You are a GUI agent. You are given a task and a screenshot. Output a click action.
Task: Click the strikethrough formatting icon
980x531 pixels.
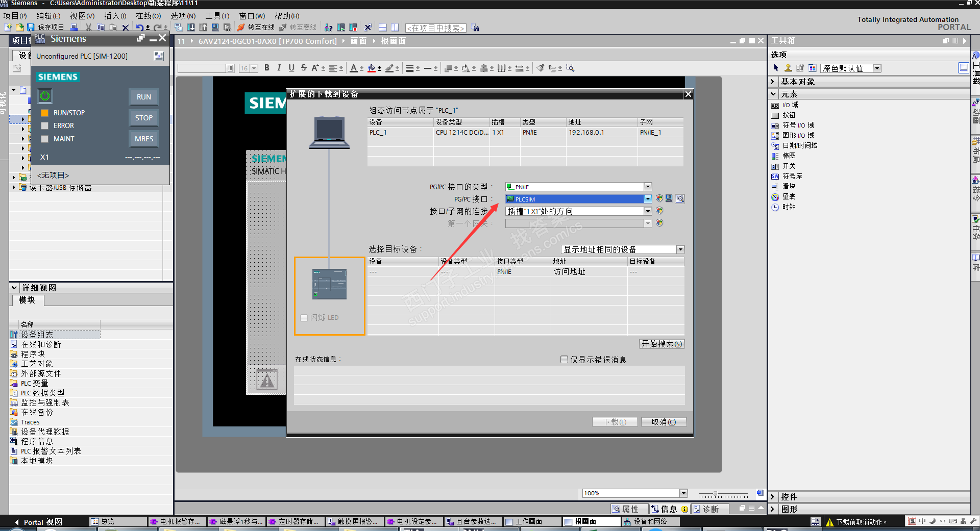click(x=304, y=68)
